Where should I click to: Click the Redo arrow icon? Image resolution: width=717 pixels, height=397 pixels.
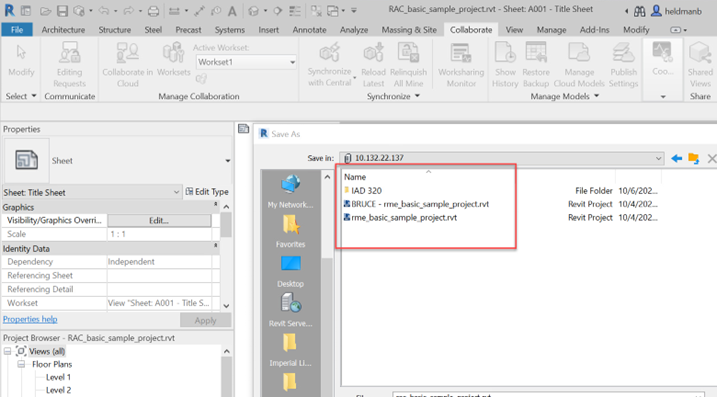(129, 11)
